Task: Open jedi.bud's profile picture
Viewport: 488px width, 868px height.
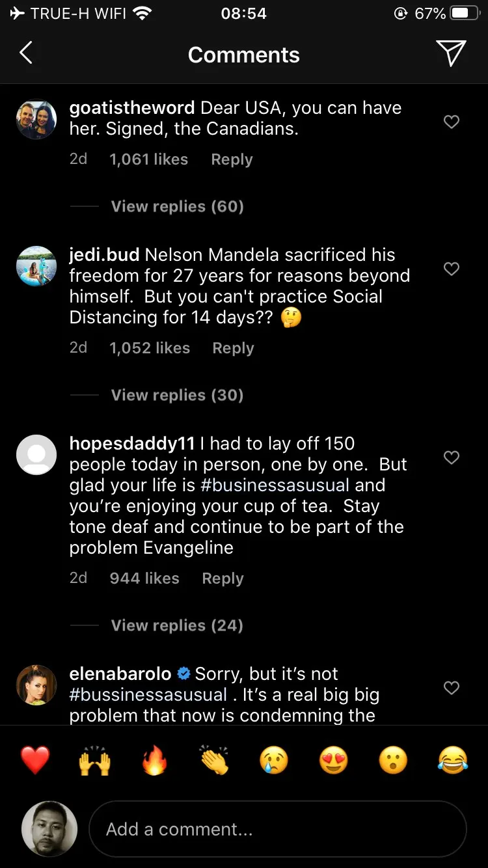Action: point(36,266)
